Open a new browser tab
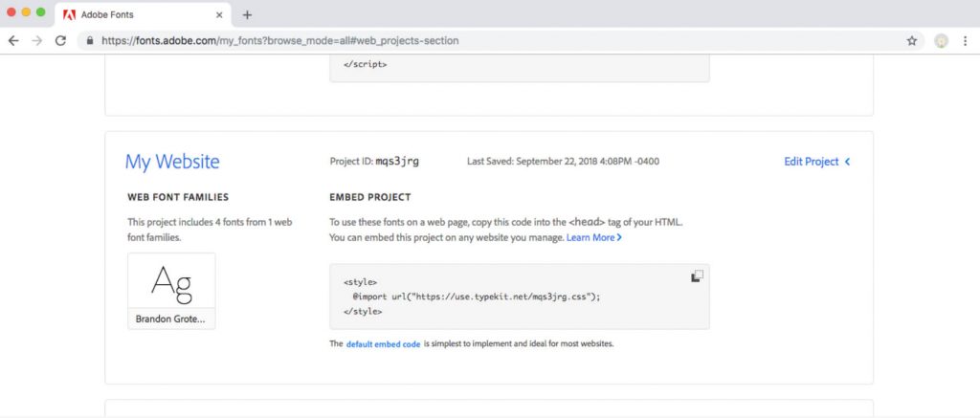 point(247,15)
